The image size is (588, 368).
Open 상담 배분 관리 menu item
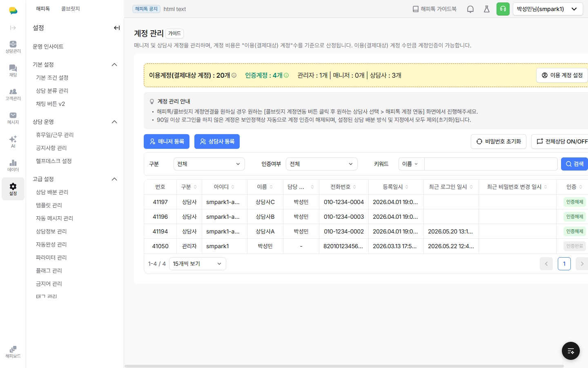pos(52,192)
